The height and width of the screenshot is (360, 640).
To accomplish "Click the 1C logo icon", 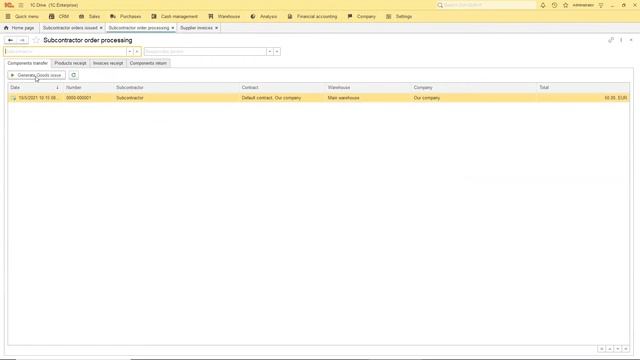I will (x=9, y=5).
